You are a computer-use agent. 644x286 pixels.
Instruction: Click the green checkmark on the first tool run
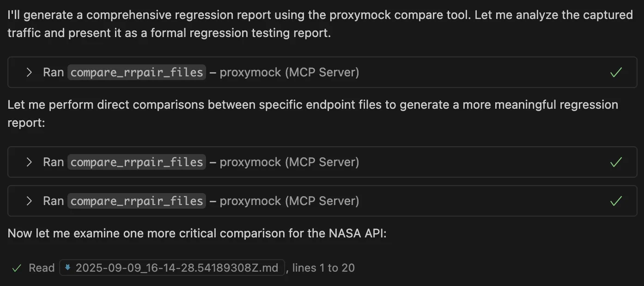point(615,72)
